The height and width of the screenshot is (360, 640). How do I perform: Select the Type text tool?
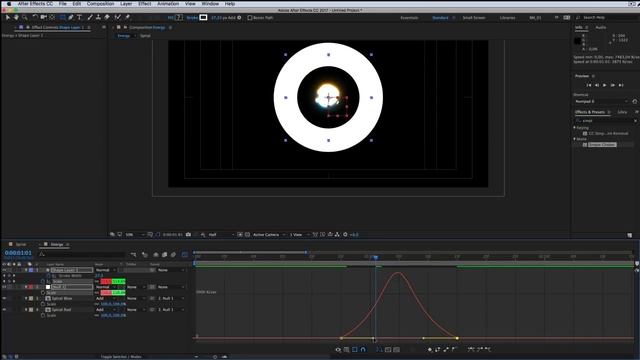80,18
